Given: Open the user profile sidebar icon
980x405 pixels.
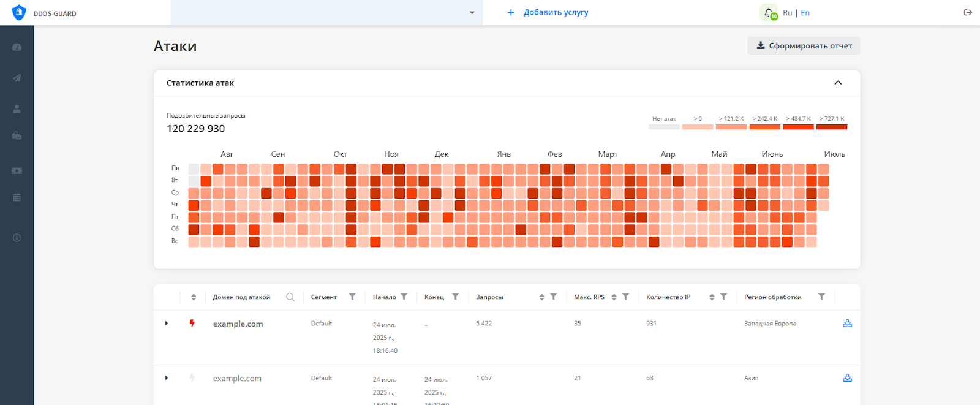Looking at the screenshot, I should coord(17,108).
